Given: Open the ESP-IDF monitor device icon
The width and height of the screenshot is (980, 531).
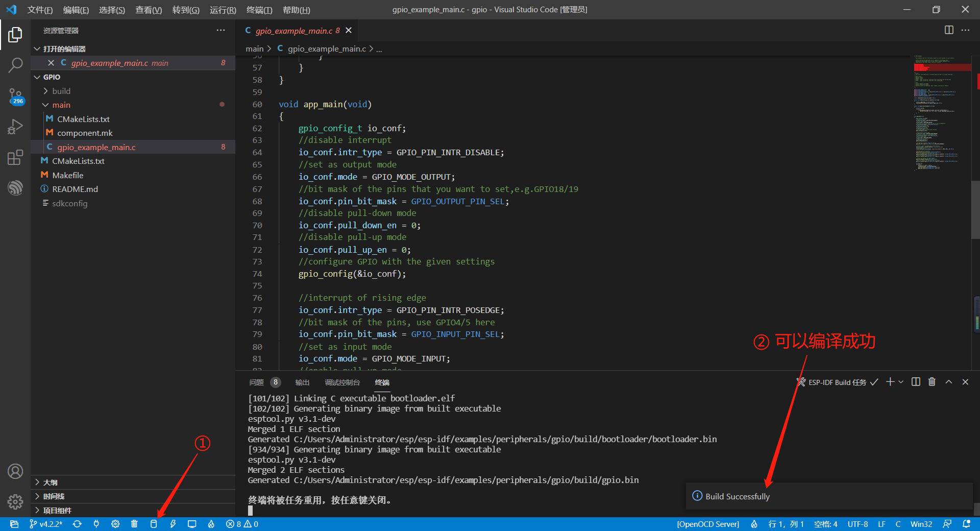Looking at the screenshot, I should [x=192, y=524].
